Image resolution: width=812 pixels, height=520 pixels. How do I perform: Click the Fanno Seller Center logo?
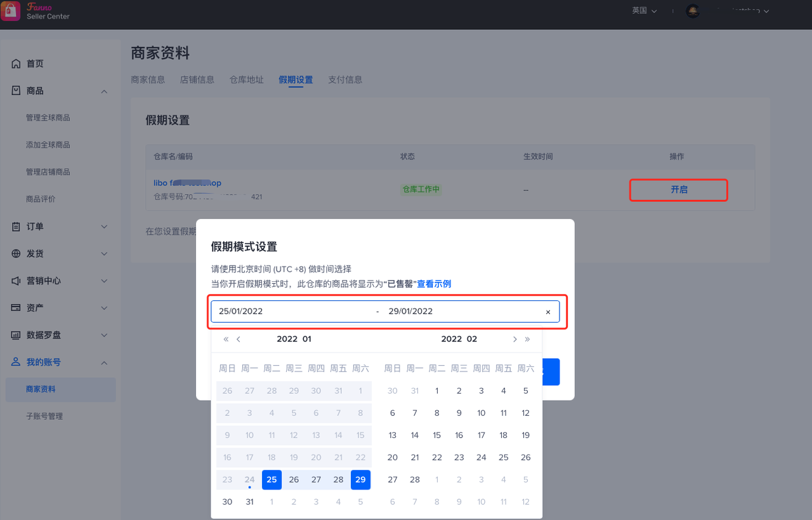click(x=36, y=11)
